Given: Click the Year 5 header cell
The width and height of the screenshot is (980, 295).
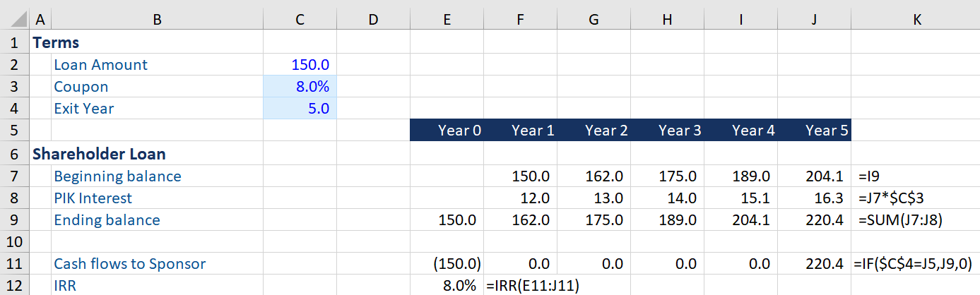Looking at the screenshot, I should 814,131.
